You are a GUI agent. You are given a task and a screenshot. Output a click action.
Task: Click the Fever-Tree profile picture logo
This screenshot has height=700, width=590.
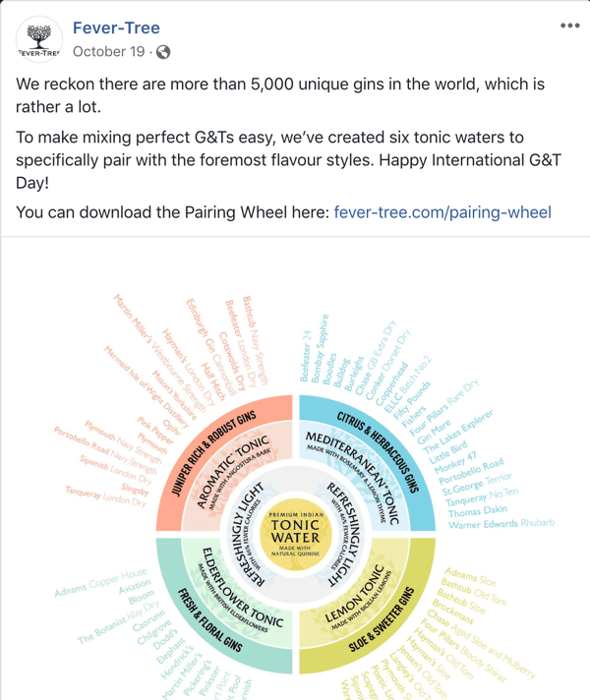tap(39, 39)
